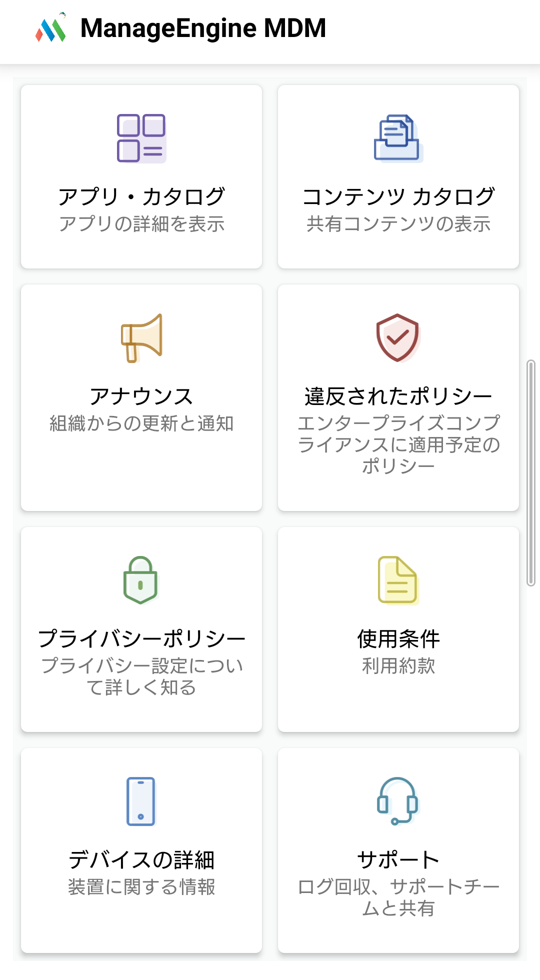This screenshot has height=980, width=540.
Task: Tap the ManageEngine logo icon
Action: pos(50,28)
